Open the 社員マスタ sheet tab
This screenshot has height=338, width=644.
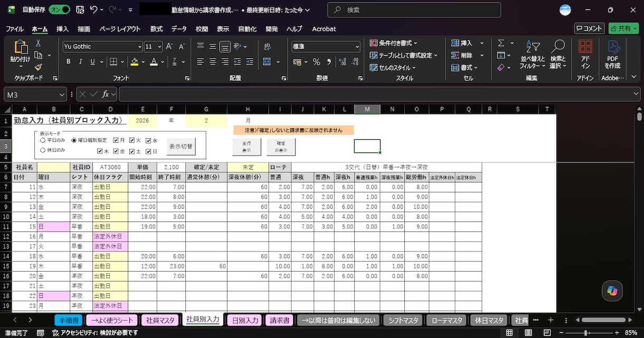coord(160,320)
